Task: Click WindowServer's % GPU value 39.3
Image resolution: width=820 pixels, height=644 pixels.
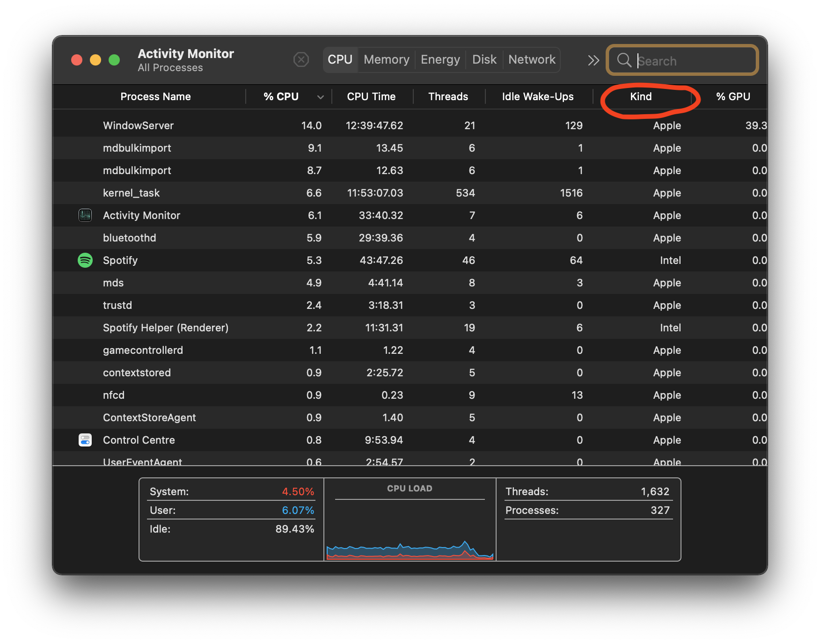Action: tap(756, 125)
